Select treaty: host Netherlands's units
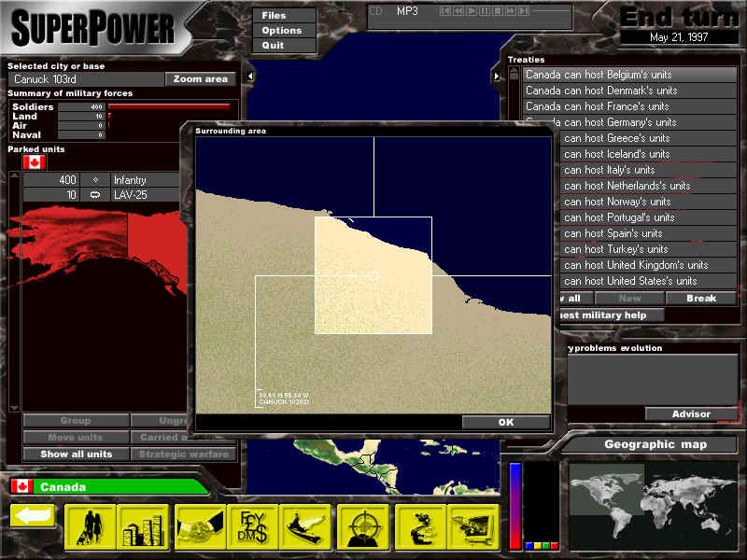 tap(648, 186)
